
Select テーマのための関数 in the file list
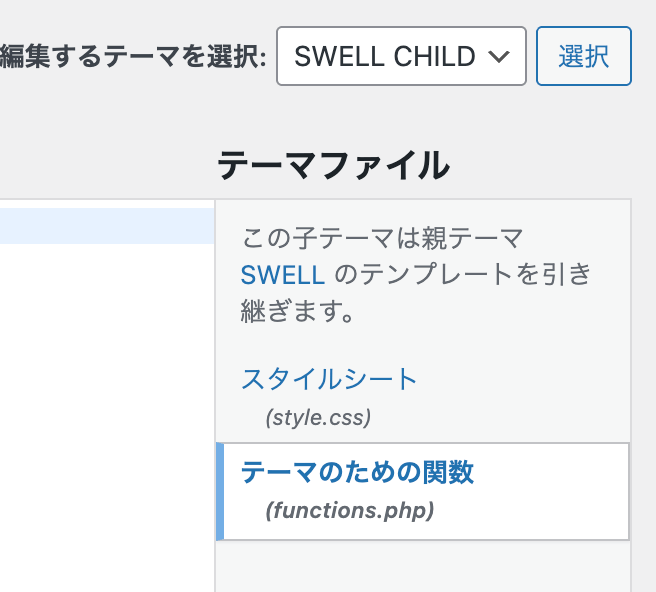pos(358,472)
